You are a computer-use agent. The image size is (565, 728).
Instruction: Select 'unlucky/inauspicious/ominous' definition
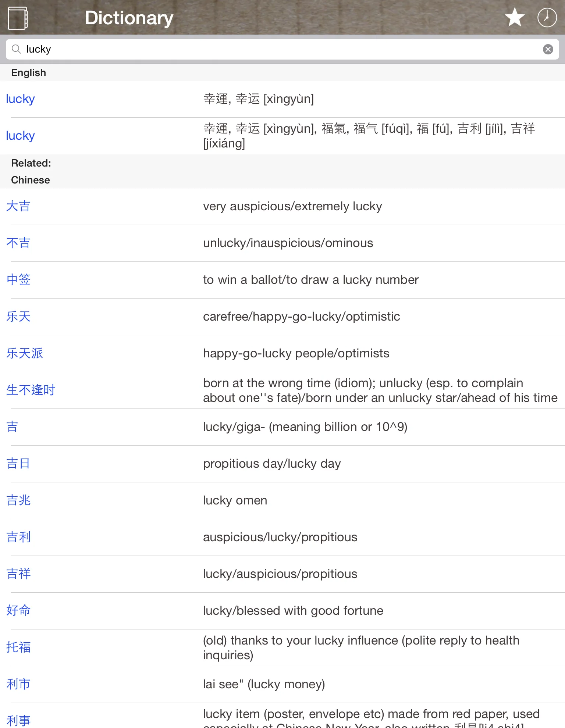click(288, 243)
